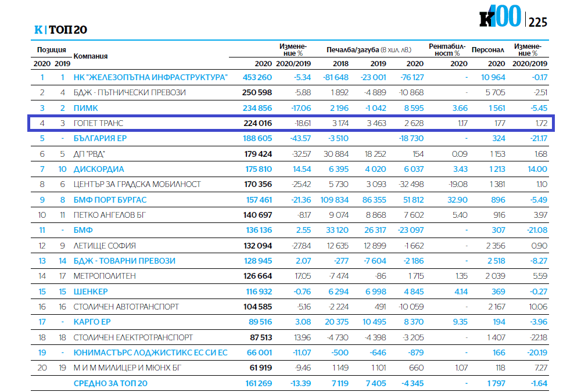Click the ДИСКОРДИЯ company name
Image resolution: width=581 pixels, height=392 pixels.
click(x=99, y=169)
